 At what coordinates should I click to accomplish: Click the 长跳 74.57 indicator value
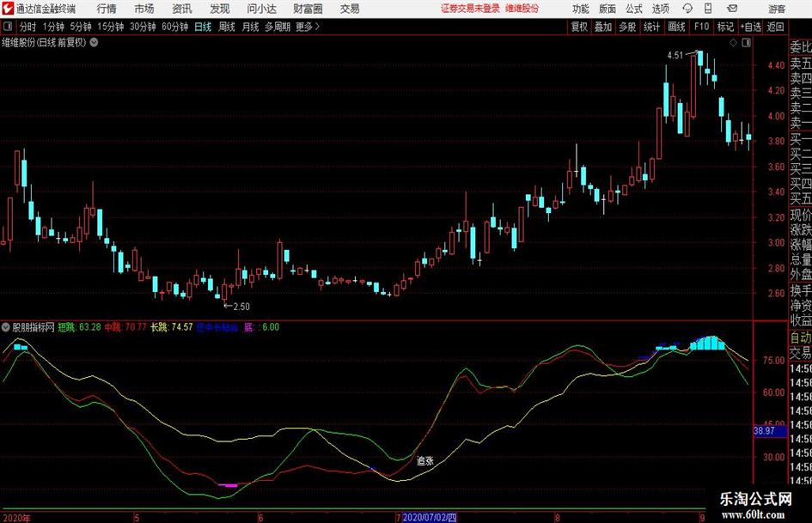pos(171,327)
